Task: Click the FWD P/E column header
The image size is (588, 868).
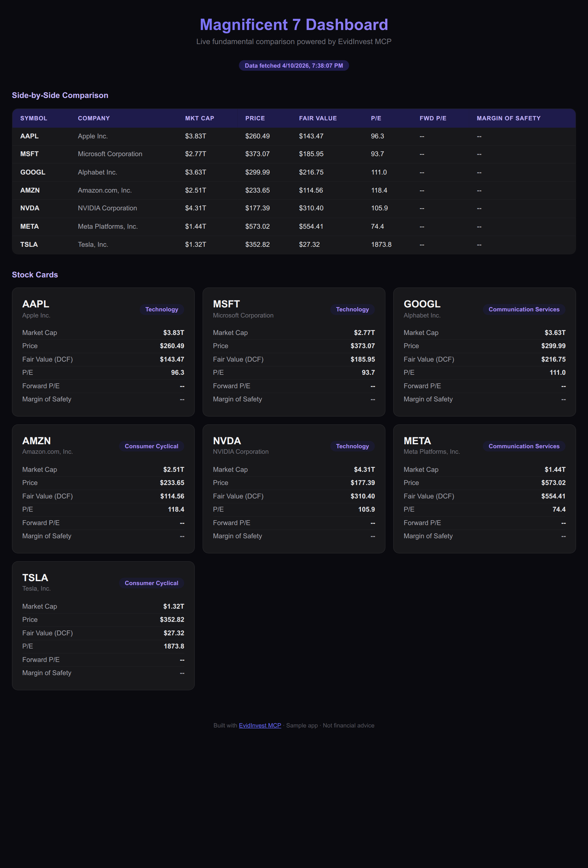Action: click(433, 118)
